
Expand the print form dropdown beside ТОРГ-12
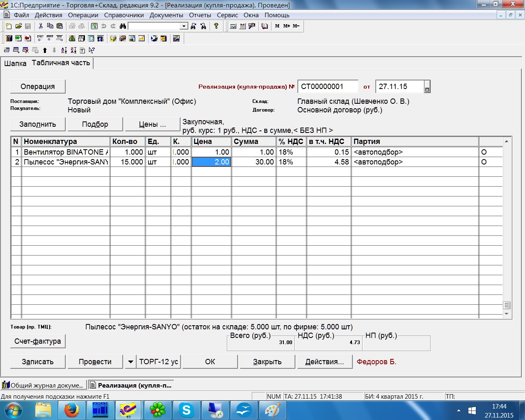click(130, 362)
